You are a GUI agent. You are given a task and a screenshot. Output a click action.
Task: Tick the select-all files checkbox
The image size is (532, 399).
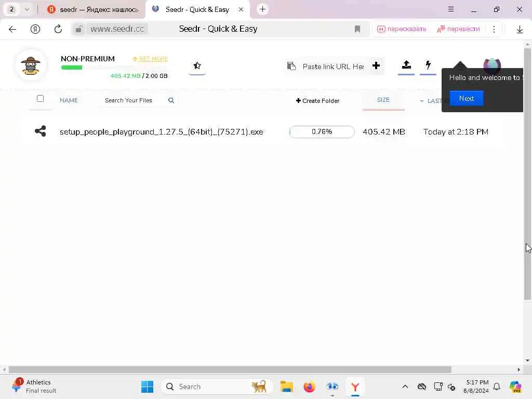point(40,98)
